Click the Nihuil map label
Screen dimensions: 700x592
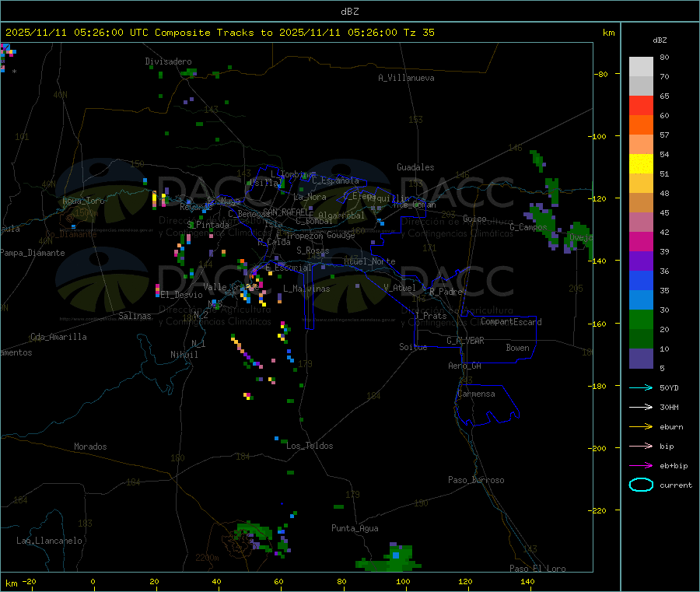[x=184, y=355]
